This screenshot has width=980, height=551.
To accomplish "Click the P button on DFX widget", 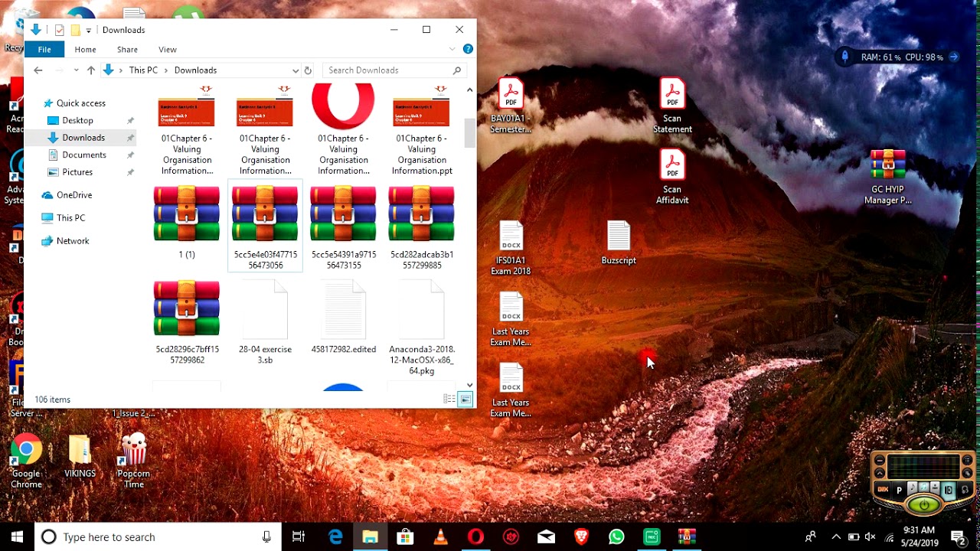I will pyautogui.click(x=899, y=491).
